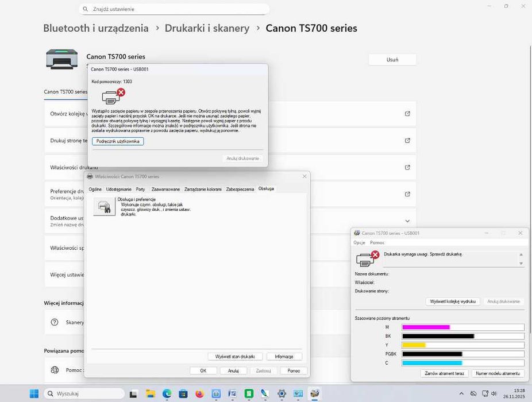This screenshot has height=402, width=532.
Task: Click Podręcznik użytkownika button
Action: click(118, 141)
